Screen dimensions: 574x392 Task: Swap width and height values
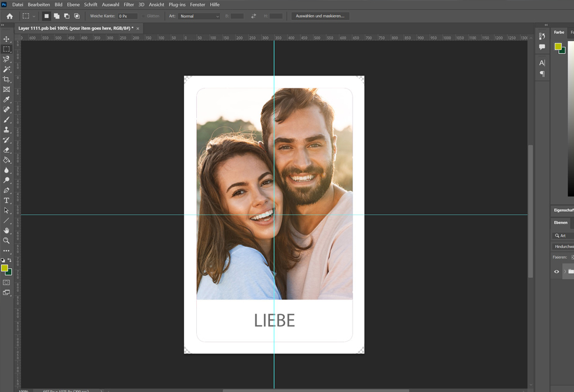tap(253, 16)
